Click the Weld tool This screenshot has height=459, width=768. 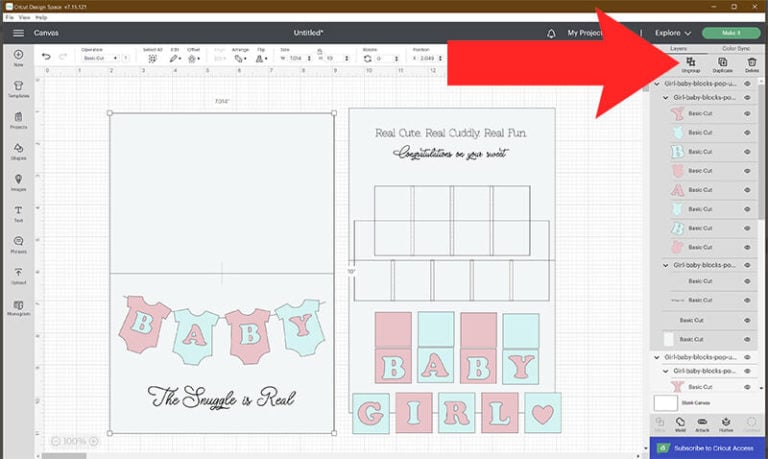(680, 422)
